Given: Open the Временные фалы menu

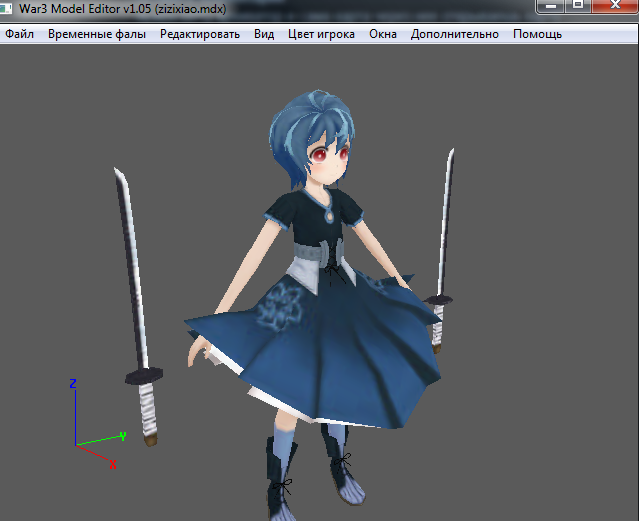Looking at the screenshot, I should click(97, 34).
